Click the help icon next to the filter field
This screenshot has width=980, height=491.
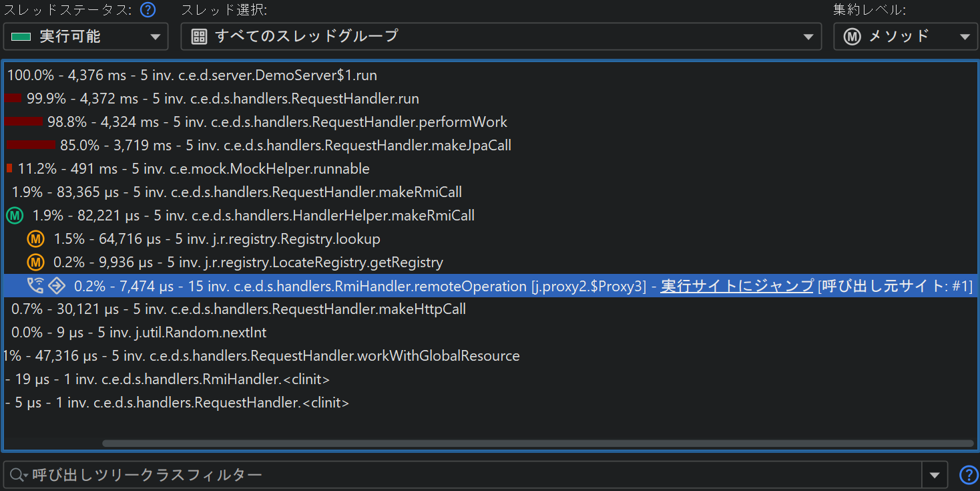coord(968,475)
